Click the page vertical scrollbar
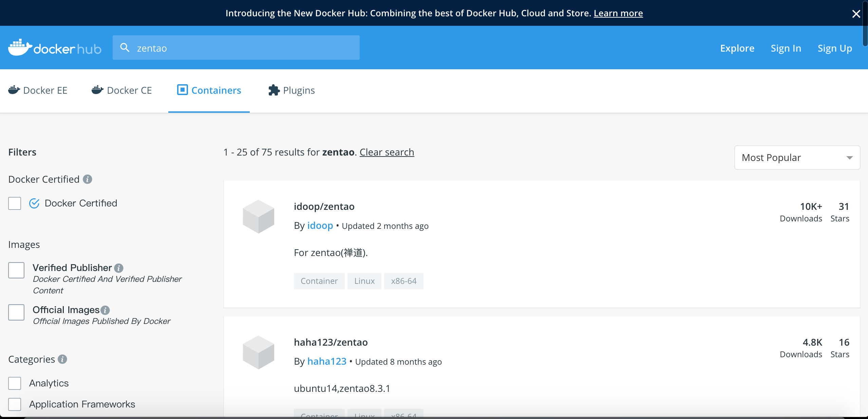Image resolution: width=868 pixels, height=419 pixels. point(865,24)
